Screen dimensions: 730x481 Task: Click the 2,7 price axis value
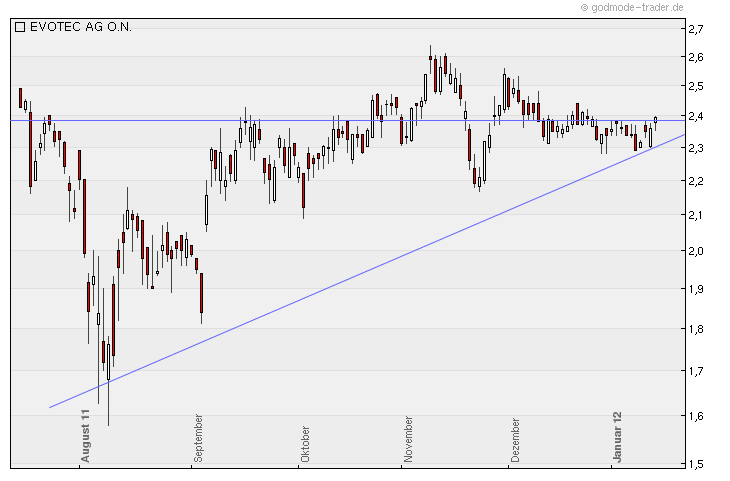tap(696, 29)
